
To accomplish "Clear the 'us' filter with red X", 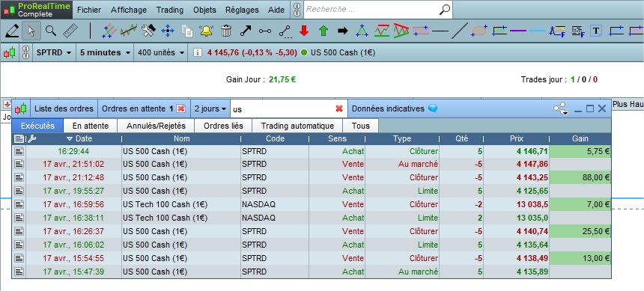I will 338,108.
